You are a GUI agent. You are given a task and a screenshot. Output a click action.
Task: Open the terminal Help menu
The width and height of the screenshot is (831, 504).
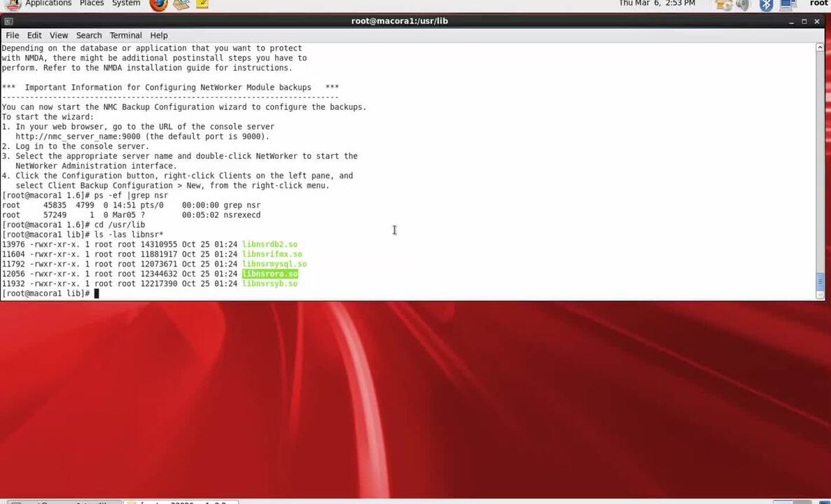(x=159, y=35)
